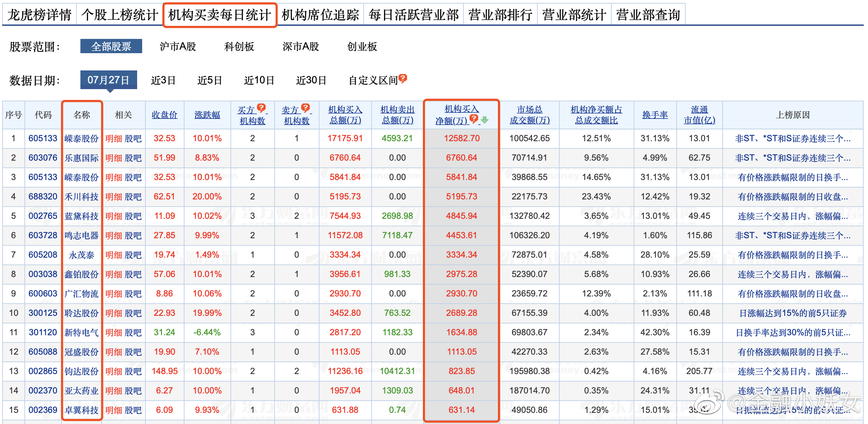The width and height of the screenshot is (868, 424).
Task: Switch to 营业部统计 tab
Action: (574, 15)
